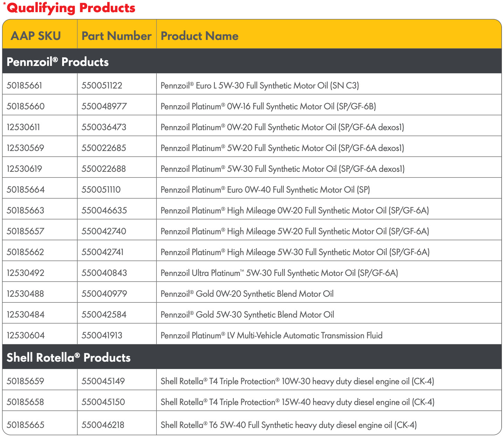Screen dimensions: 504x438
Task: Click part number 550051122
Action: (x=102, y=85)
